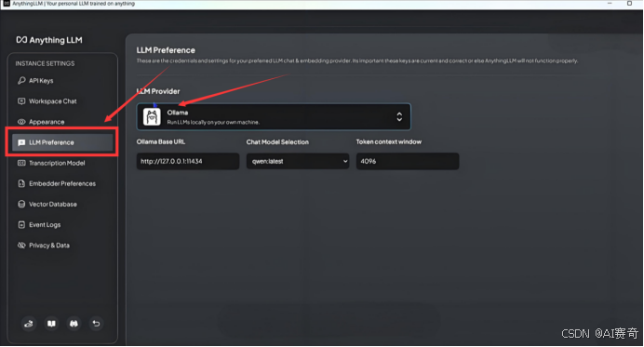Image resolution: width=644 pixels, height=347 pixels.
Task: Open Discord via the sidebar footer icon
Action: point(74,324)
